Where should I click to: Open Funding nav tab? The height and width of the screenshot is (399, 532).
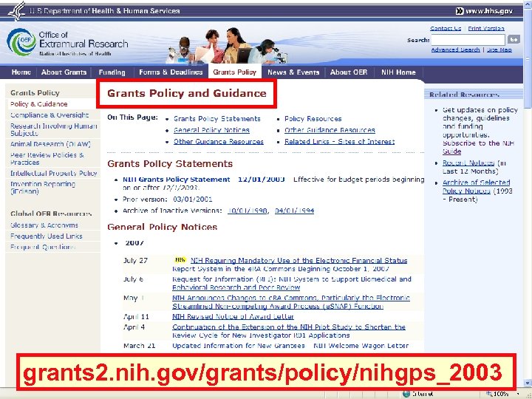[112, 72]
